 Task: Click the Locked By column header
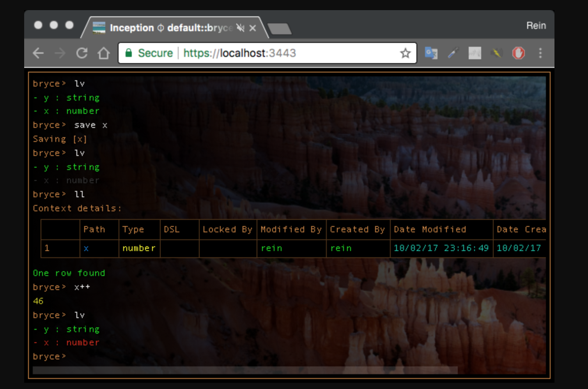(227, 229)
